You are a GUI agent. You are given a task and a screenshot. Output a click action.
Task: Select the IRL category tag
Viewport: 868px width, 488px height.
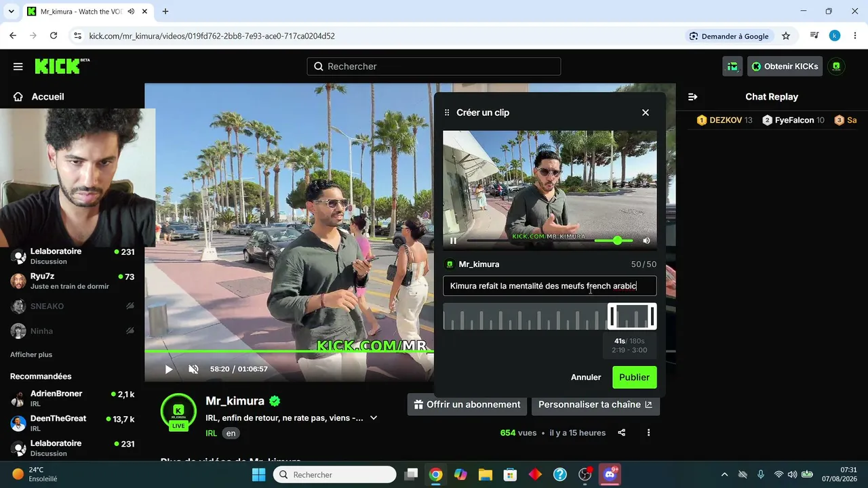[x=212, y=434]
